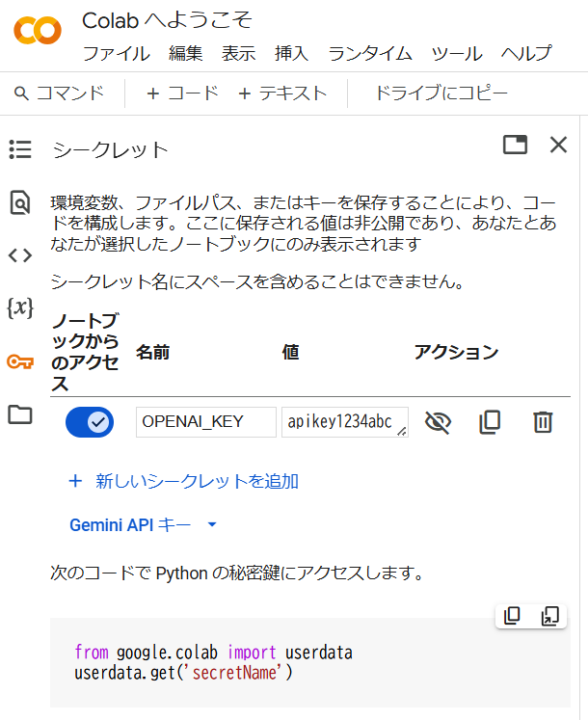The width and height of the screenshot is (588, 720).
Task: Click the OPENAI_KEY name field
Action: [x=206, y=421]
